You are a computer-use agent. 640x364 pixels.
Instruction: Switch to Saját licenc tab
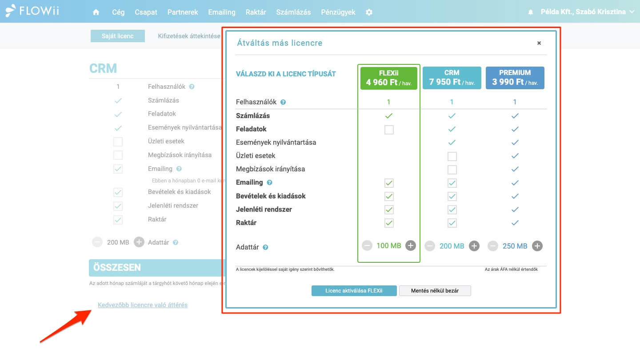click(118, 36)
